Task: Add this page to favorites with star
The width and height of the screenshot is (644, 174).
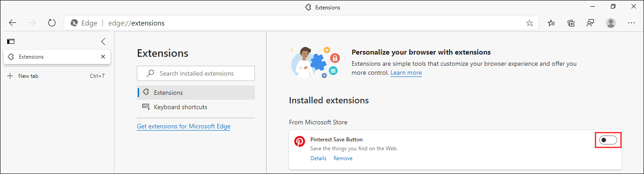Action: (x=530, y=23)
